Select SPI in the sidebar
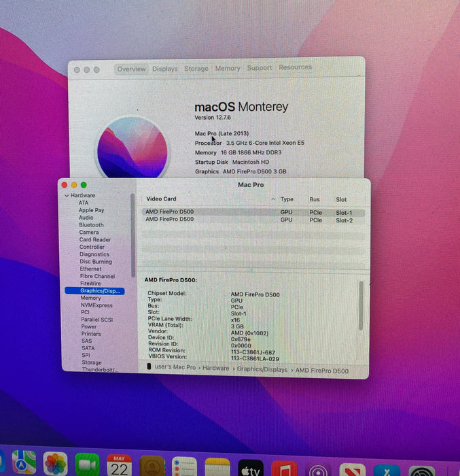This screenshot has height=476, width=460. point(86,355)
